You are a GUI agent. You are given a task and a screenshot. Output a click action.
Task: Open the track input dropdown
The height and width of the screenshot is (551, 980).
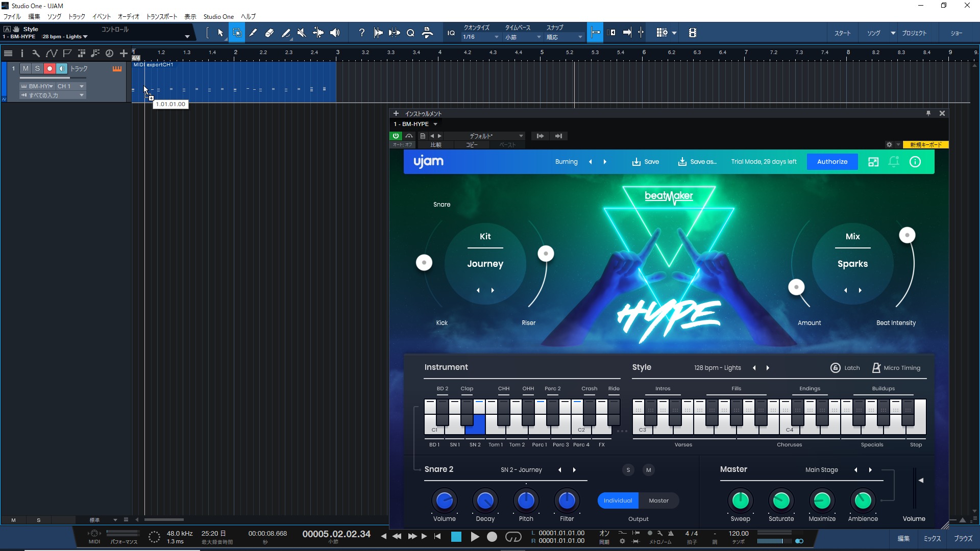tap(53, 95)
